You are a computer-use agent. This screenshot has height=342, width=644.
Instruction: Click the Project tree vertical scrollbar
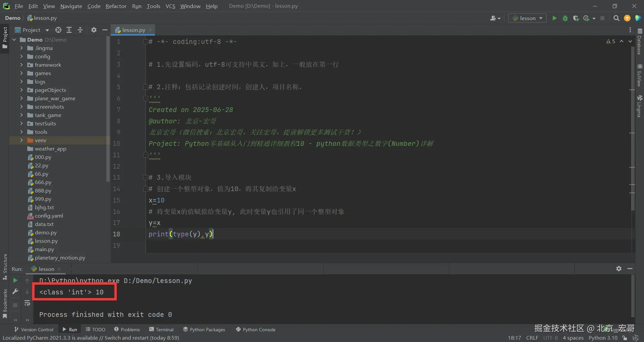(x=108, y=109)
